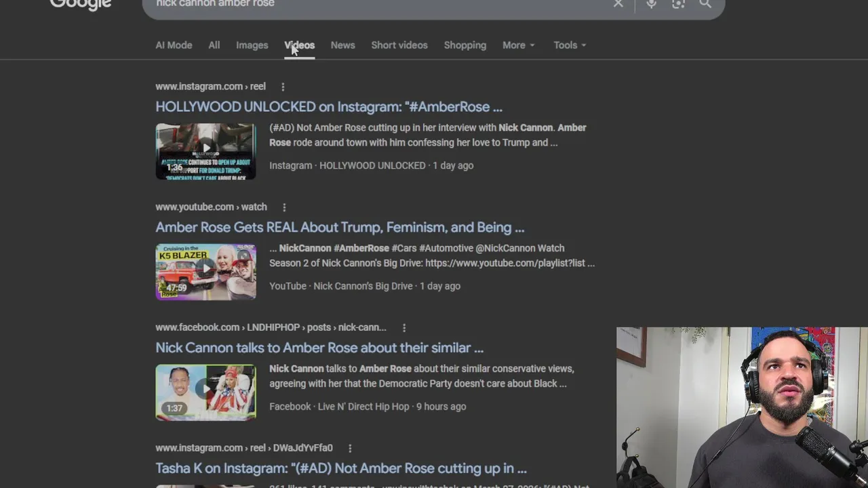Open options menu for instagram.com reel result
Screen dimensions: 868x488
point(283,87)
